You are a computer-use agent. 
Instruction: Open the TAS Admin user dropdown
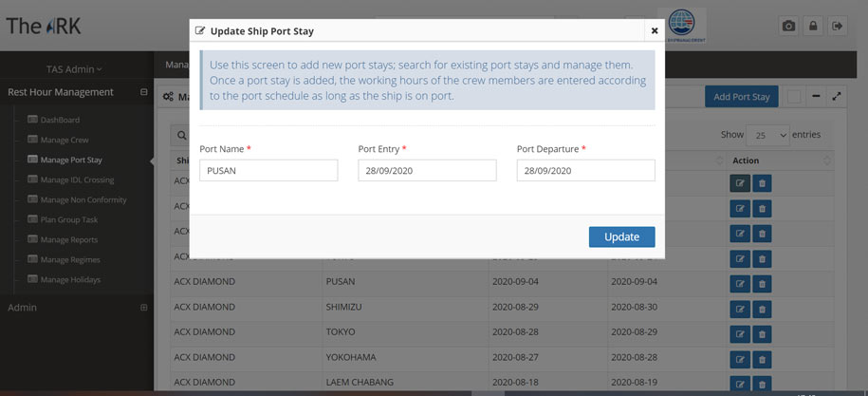tap(74, 69)
